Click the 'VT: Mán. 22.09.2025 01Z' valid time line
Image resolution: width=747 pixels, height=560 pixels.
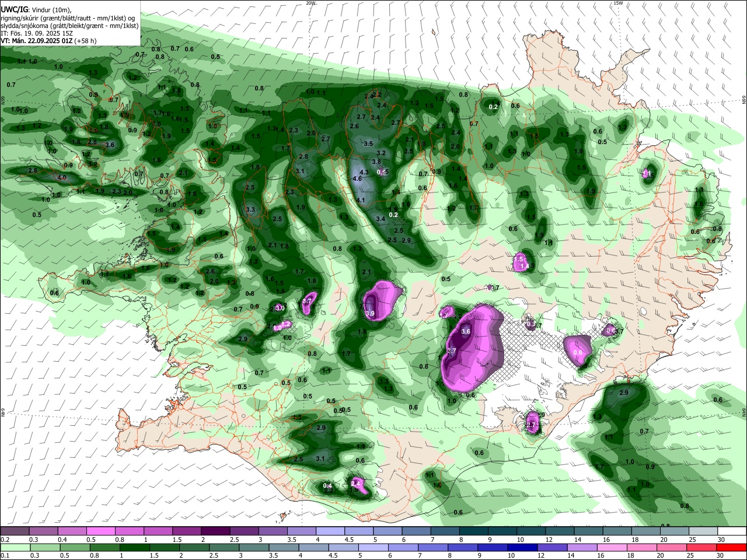tap(48, 41)
